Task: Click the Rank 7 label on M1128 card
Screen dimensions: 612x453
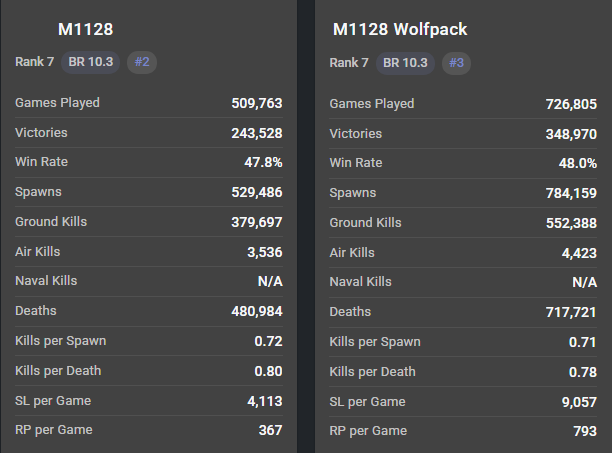Action: point(34,62)
